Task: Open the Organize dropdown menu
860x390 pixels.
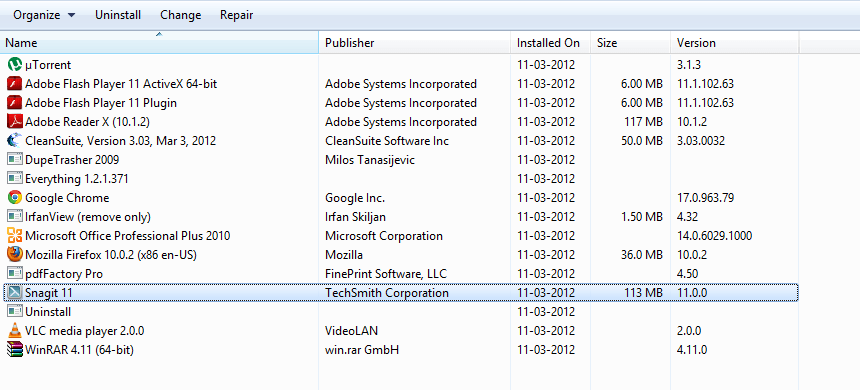Action: pyautogui.click(x=44, y=15)
